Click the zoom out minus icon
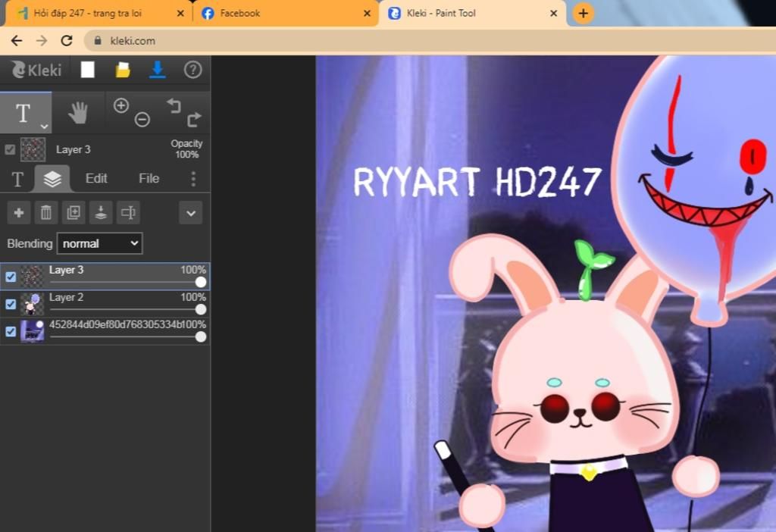The image size is (776, 532). tap(142, 120)
